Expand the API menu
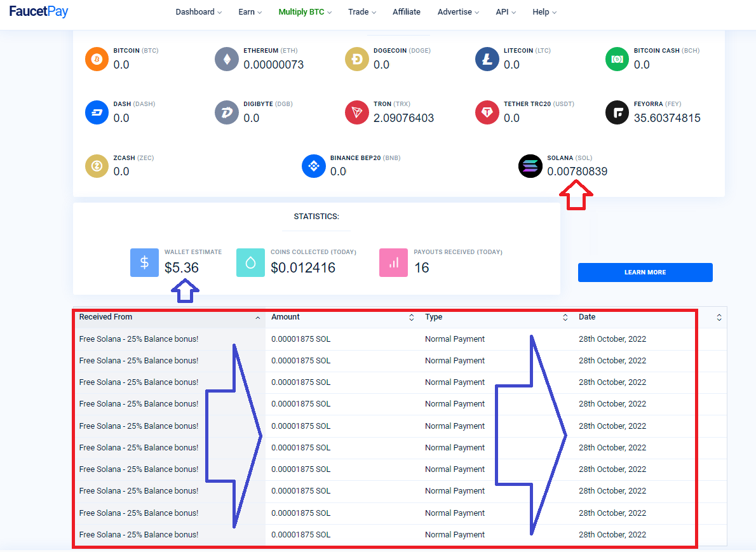 tap(506, 12)
